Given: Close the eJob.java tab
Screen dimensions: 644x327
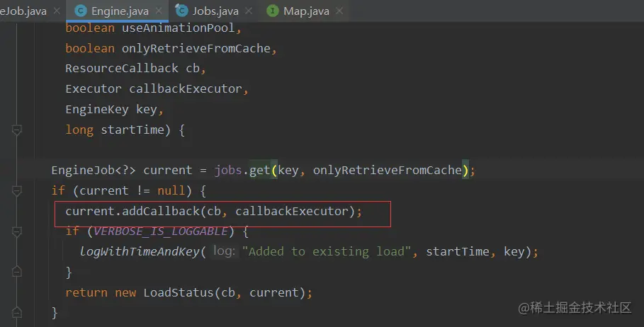Looking at the screenshot, I should tap(57, 11).
